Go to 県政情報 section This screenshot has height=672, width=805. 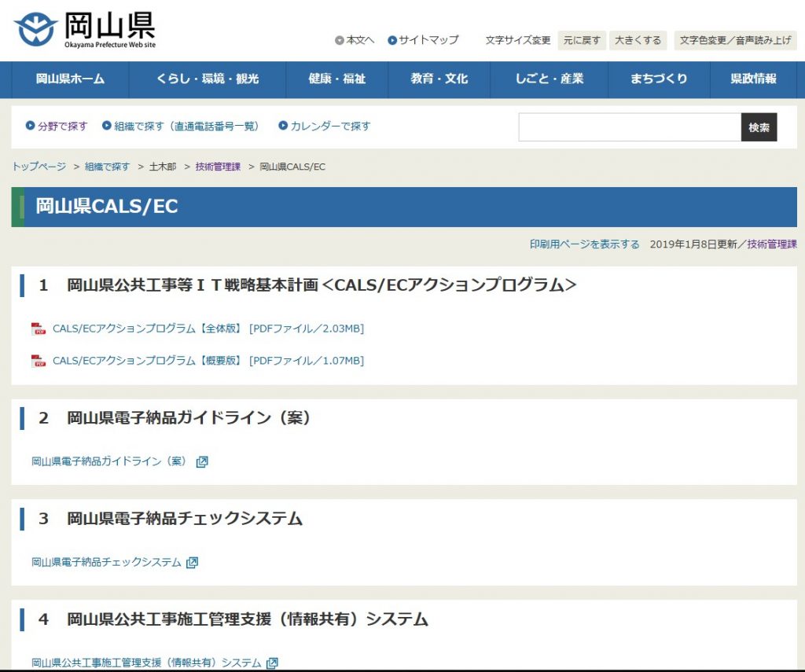(x=753, y=79)
